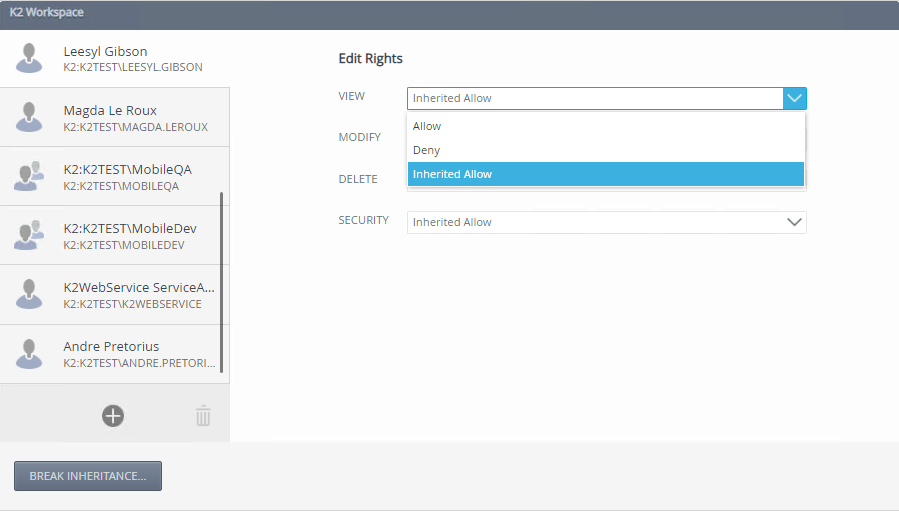This screenshot has width=899, height=512.
Task: Click Leesyl Gibson's user avatar icon
Action: (x=32, y=58)
